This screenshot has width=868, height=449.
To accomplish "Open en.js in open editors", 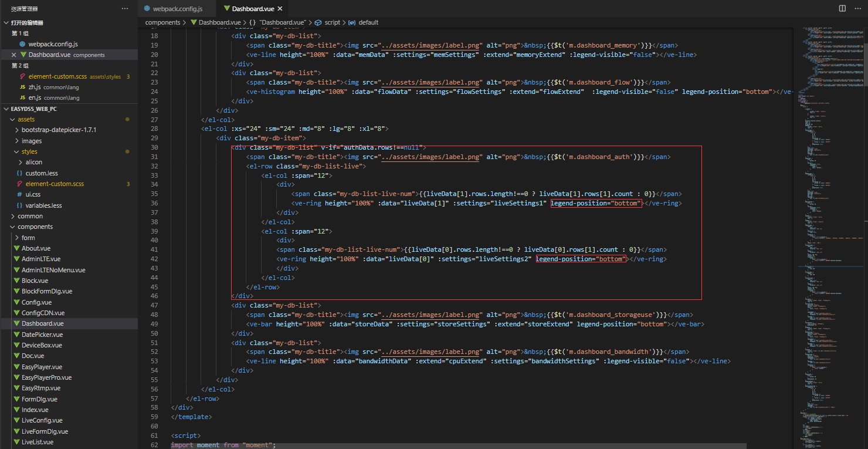I will (69, 97).
